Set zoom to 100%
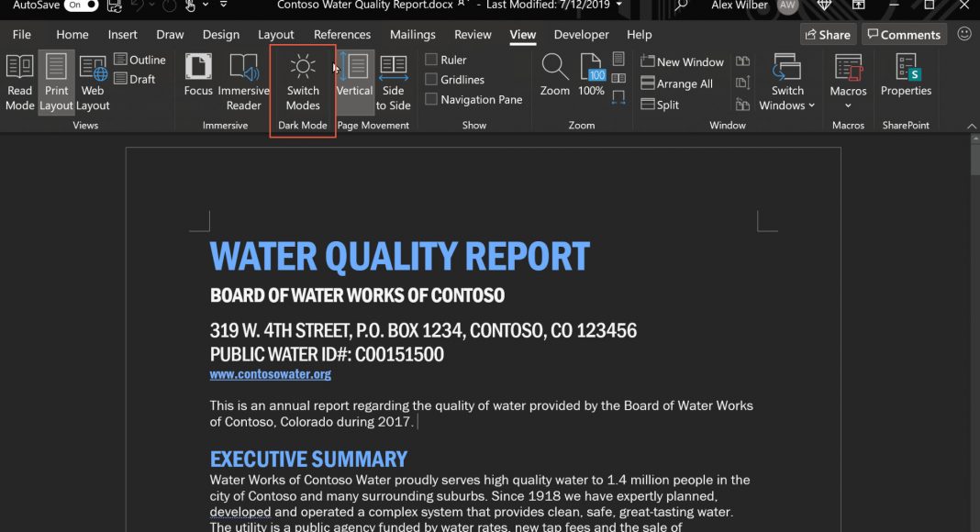 coord(591,75)
